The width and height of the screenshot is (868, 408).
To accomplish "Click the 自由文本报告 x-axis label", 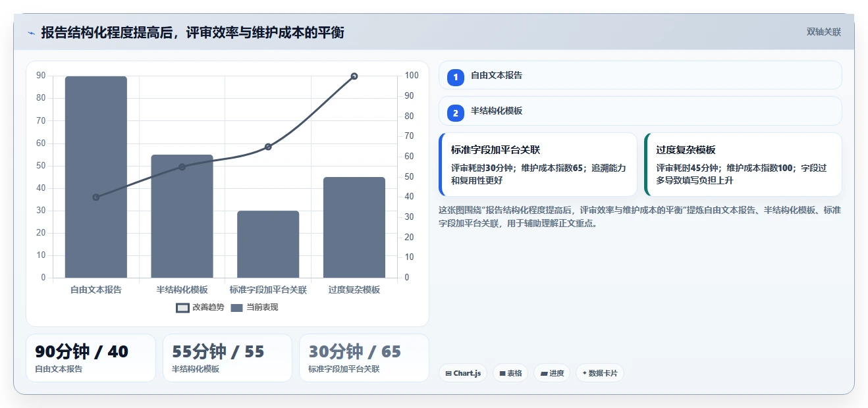I will 96,290.
